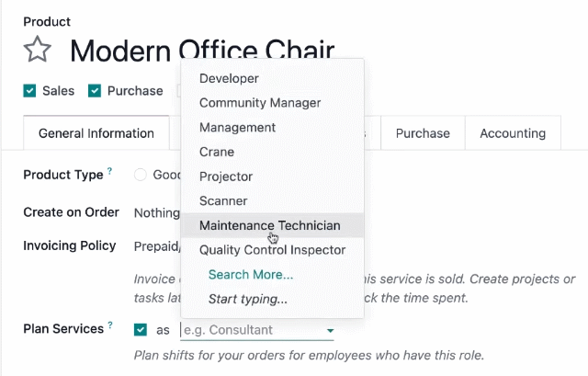Switch to the Accounting tab
Image resolution: width=588 pixels, height=376 pixels.
(x=513, y=133)
